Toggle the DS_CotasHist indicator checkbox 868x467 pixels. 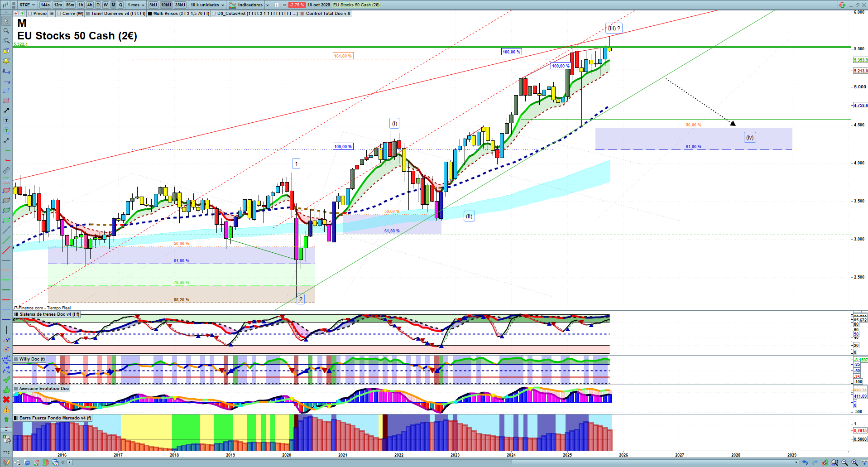tap(214, 14)
